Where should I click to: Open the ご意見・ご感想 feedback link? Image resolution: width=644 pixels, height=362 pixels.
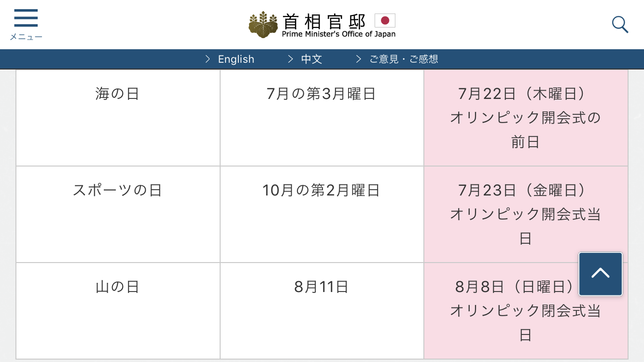pos(404,59)
